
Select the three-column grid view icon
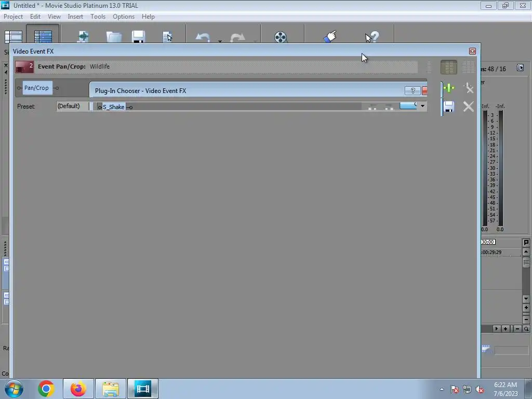(468, 67)
